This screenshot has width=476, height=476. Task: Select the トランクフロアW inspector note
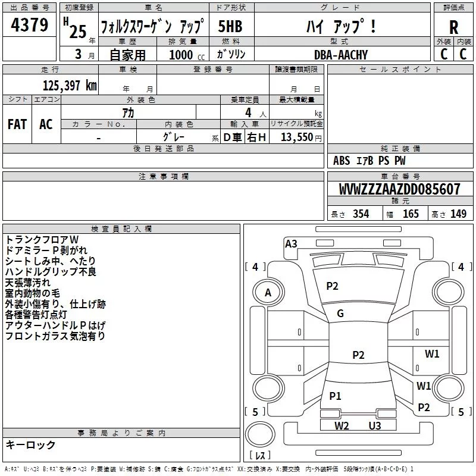tap(42, 240)
